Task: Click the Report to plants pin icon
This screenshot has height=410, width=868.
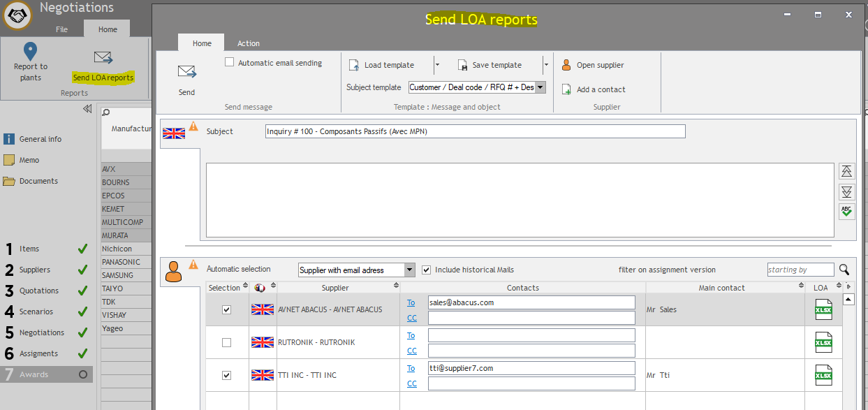Action: pos(30,52)
